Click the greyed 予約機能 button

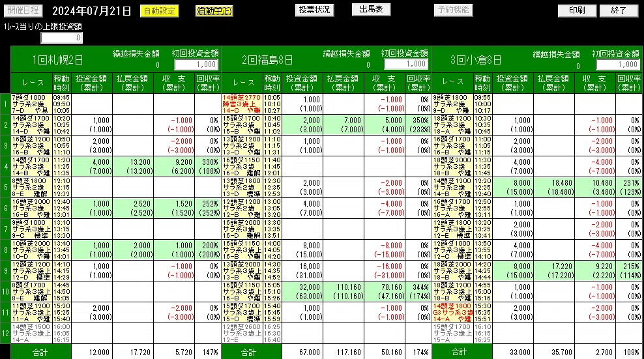click(453, 10)
